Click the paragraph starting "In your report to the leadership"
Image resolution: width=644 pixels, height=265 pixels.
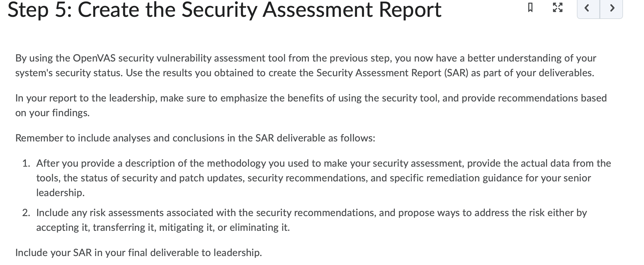pyautogui.click(x=311, y=105)
